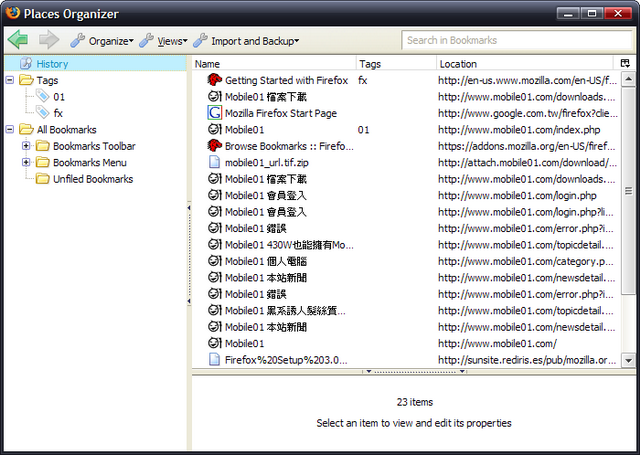The width and height of the screenshot is (640, 455).
Task: Collapse the All Bookmarks node
Action: pyautogui.click(x=10, y=129)
